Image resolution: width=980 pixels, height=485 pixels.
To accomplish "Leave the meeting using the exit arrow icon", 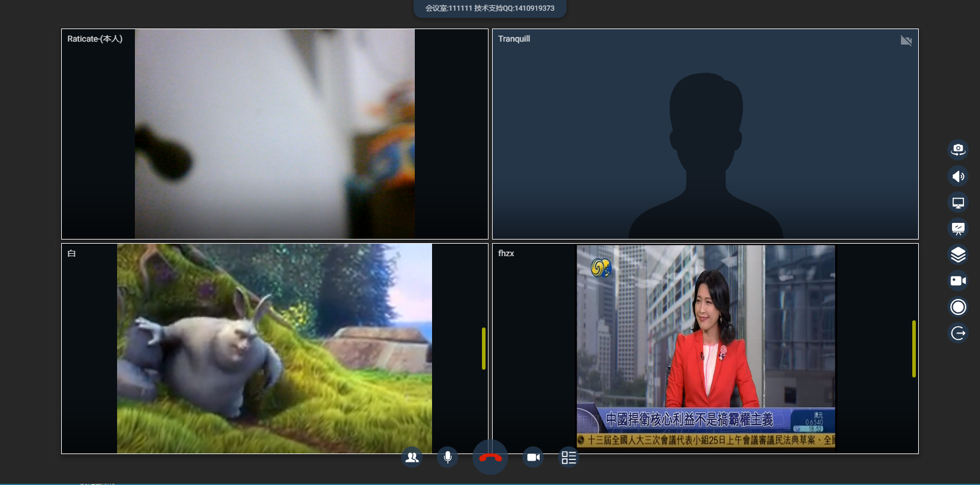I will (957, 333).
